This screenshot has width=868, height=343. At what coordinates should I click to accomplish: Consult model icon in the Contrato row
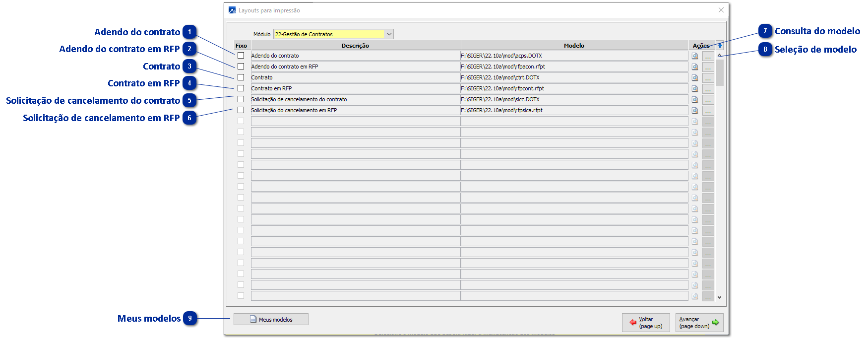point(695,78)
